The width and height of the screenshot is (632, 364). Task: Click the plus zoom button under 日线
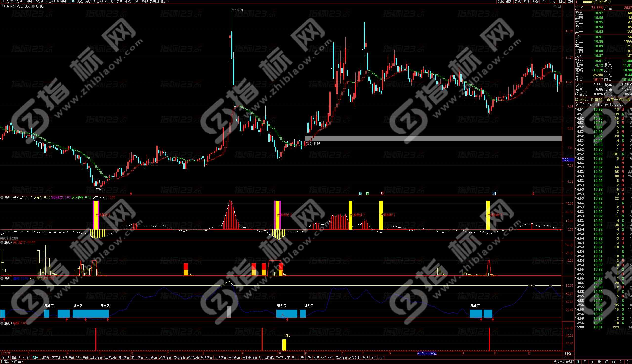pos(565,358)
